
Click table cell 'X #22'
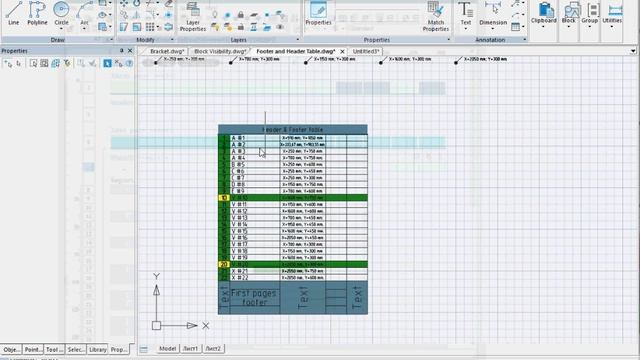point(255,278)
